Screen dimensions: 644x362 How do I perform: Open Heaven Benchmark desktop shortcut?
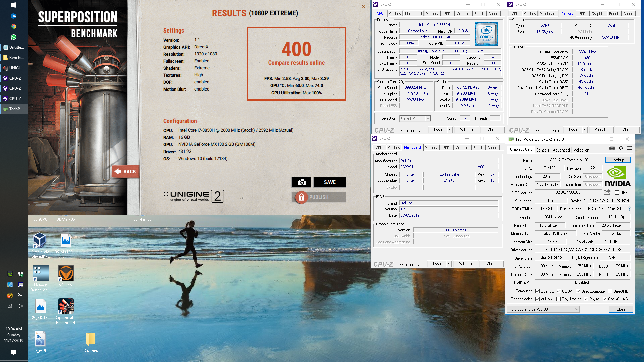coord(41,278)
